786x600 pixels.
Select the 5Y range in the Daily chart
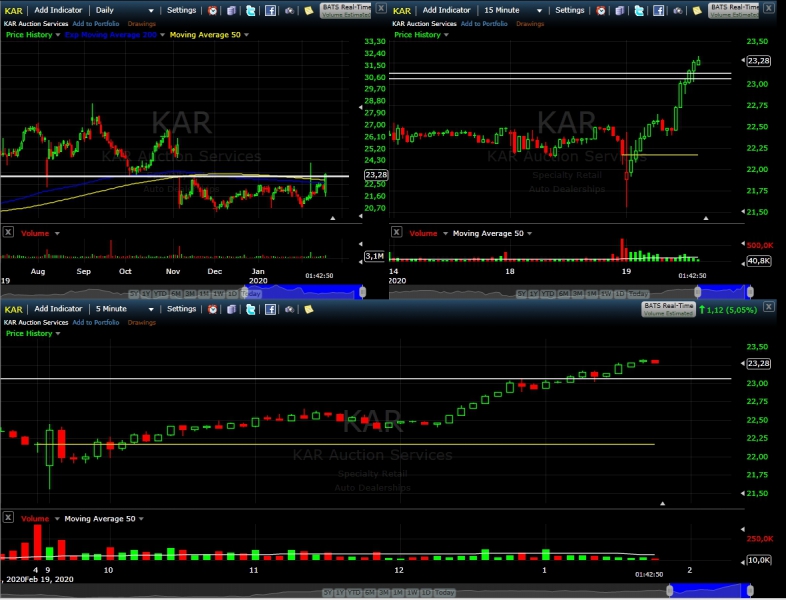134,294
